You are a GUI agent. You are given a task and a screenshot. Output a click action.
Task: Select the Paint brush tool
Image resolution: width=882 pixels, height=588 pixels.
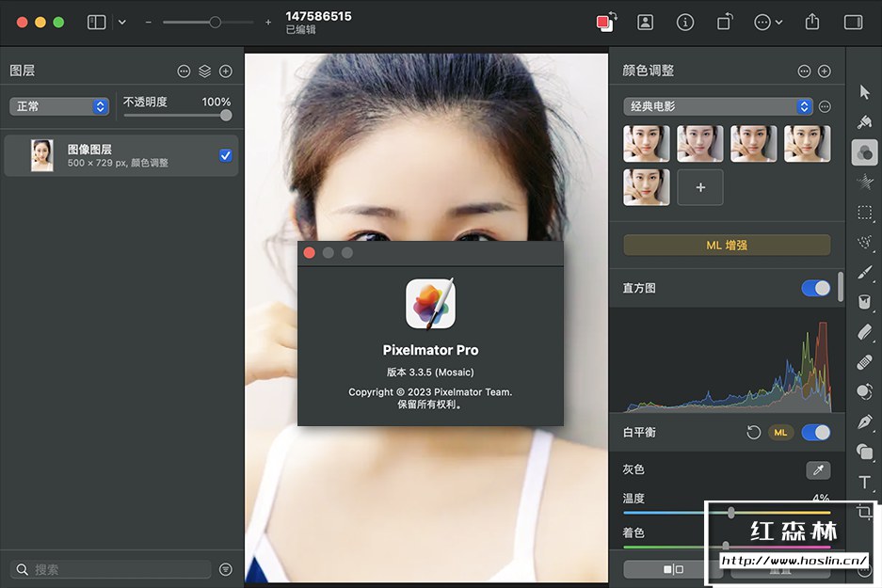865,273
